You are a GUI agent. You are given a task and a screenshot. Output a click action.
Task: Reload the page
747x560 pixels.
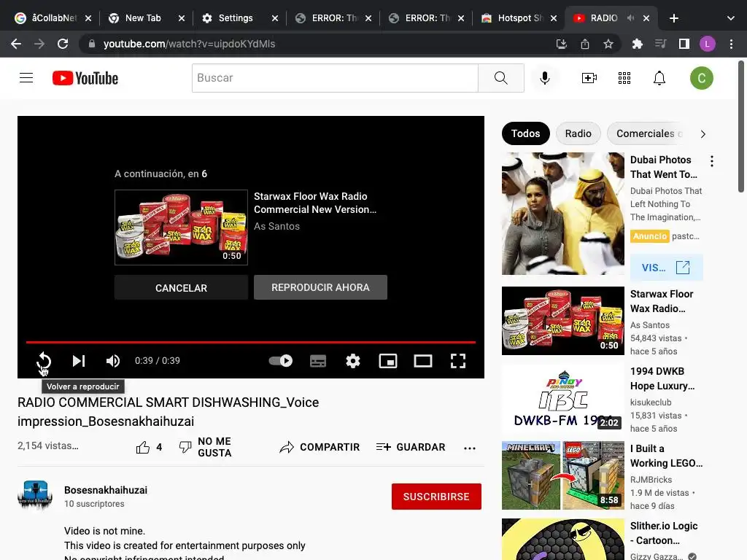click(x=63, y=44)
